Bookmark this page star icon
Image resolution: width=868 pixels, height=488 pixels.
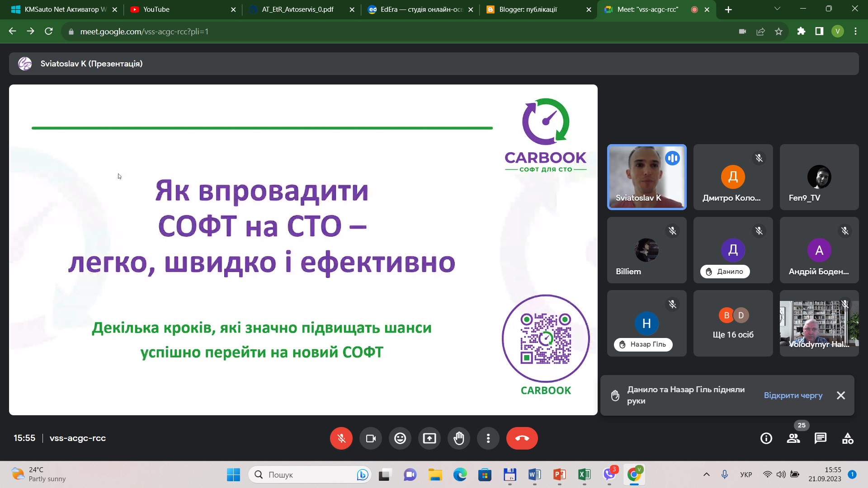click(778, 32)
